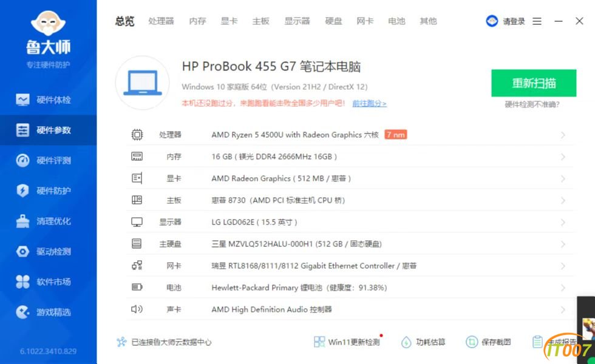Click the network card icon

point(137,266)
